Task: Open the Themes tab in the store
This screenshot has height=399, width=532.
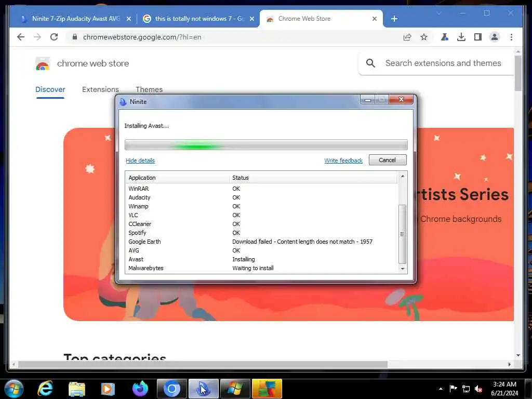Action: 149,89
